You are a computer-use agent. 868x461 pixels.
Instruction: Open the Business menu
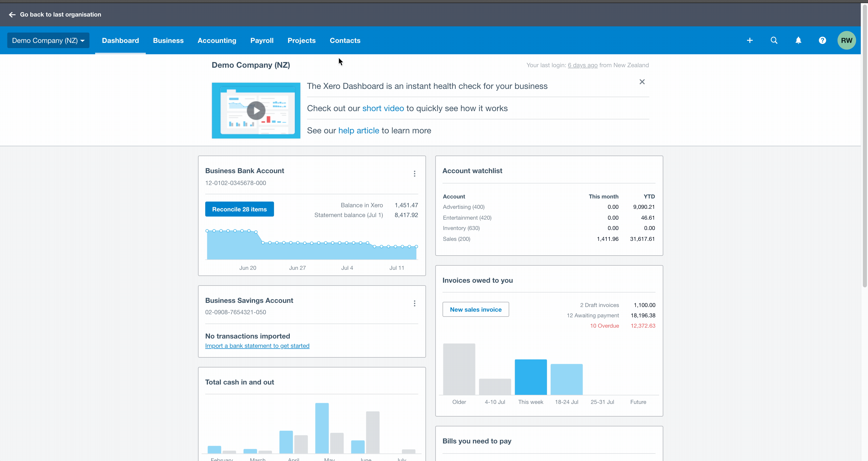coord(168,40)
